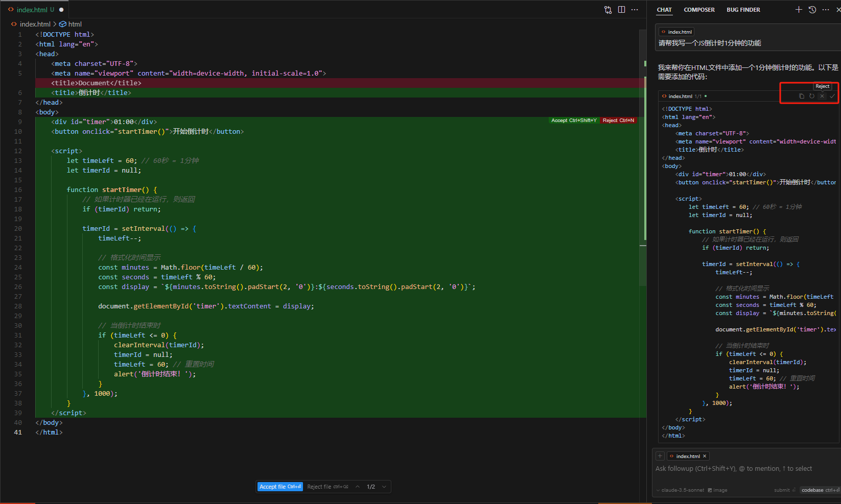The width and height of the screenshot is (841, 504).
Task: Select the index.html editor tab
Action: click(35, 10)
